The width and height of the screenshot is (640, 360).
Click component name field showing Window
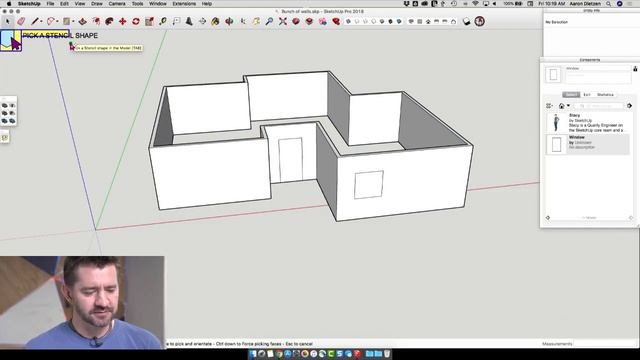[x=598, y=69]
